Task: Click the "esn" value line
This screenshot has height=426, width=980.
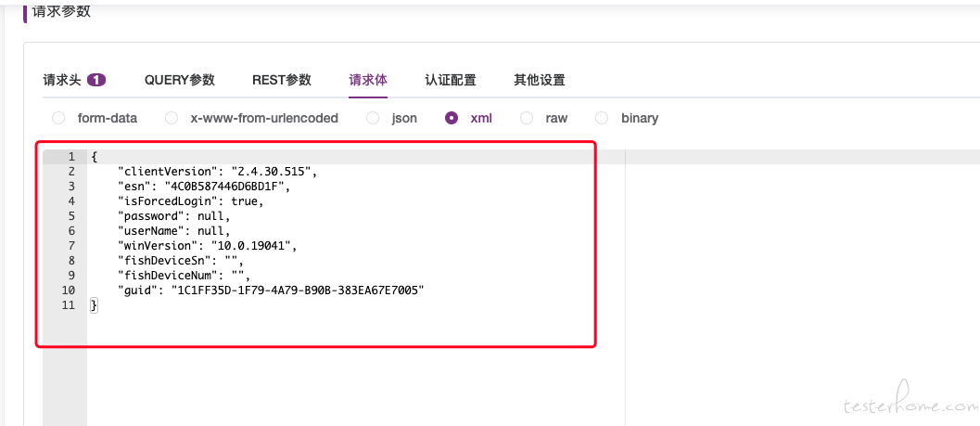Action: coord(204,186)
